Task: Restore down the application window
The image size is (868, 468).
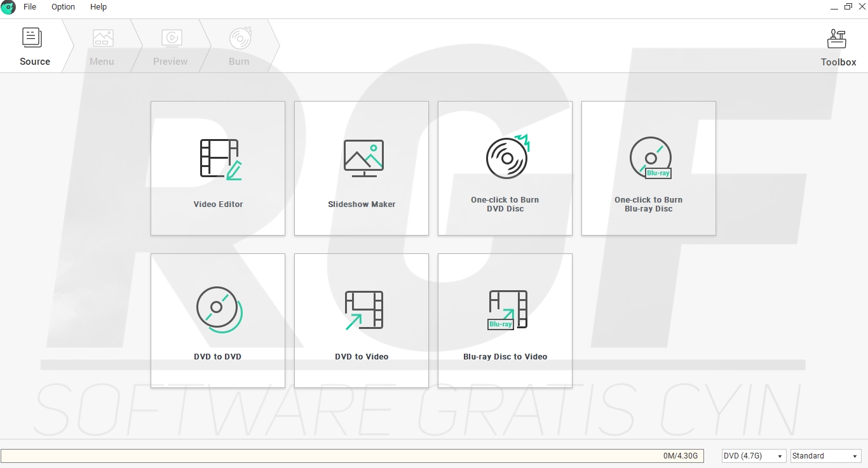Action: [x=848, y=7]
